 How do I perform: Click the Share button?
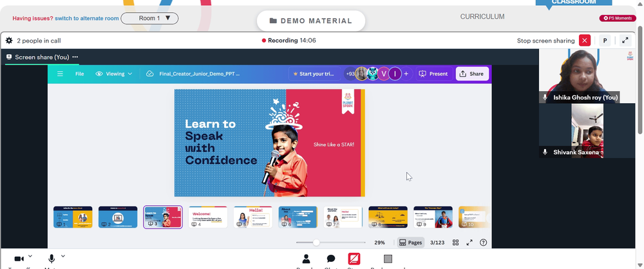pyautogui.click(x=472, y=74)
